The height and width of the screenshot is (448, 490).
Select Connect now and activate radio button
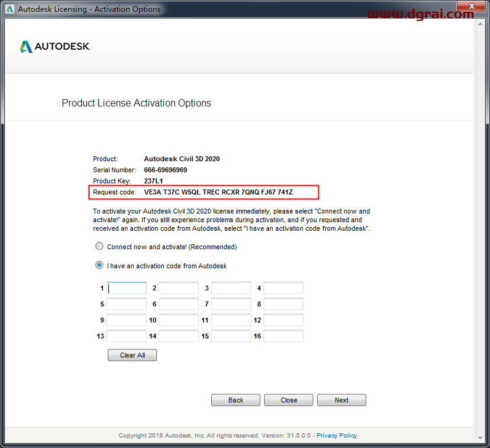click(99, 246)
